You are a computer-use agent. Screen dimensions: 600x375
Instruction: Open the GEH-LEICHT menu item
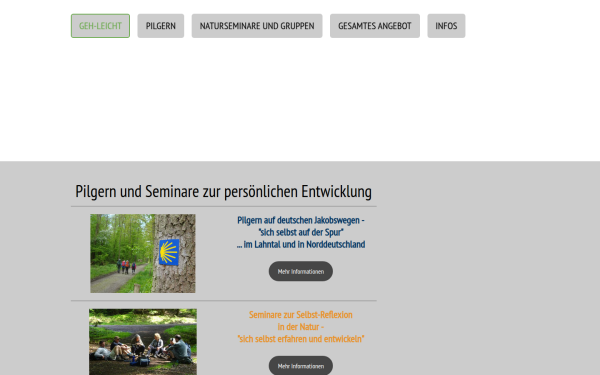click(100, 26)
